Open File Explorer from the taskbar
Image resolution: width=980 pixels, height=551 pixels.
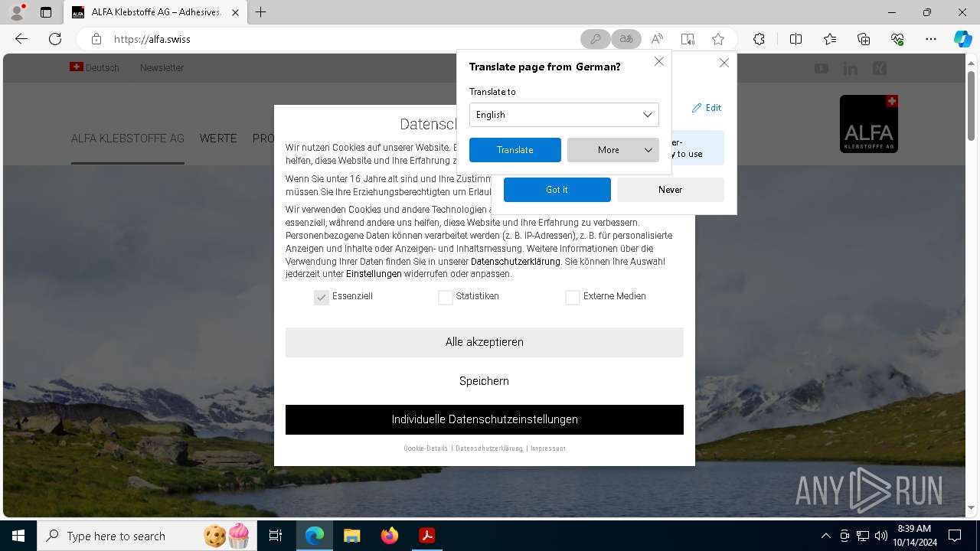pos(352,536)
